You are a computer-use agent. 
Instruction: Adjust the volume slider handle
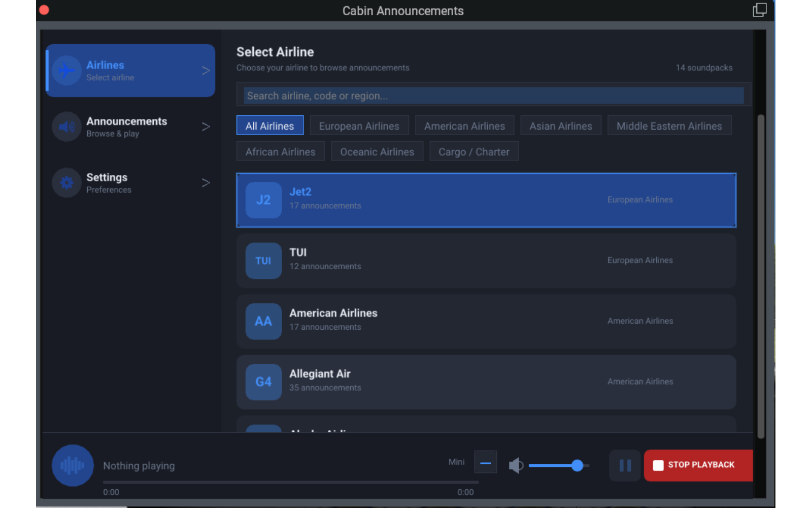(577, 465)
